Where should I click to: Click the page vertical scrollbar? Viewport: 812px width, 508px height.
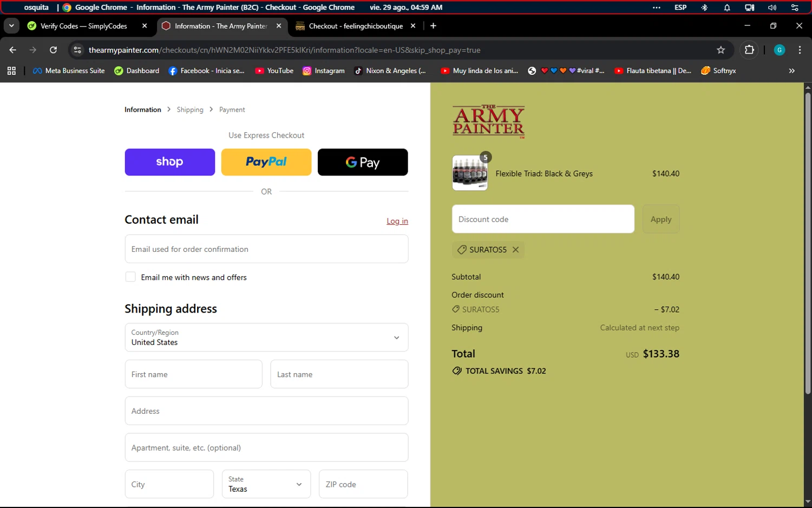point(808,244)
